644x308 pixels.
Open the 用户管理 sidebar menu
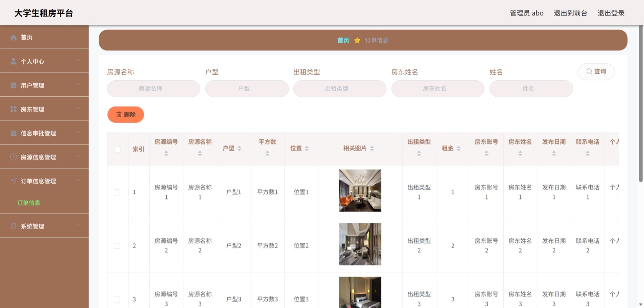[x=44, y=85]
